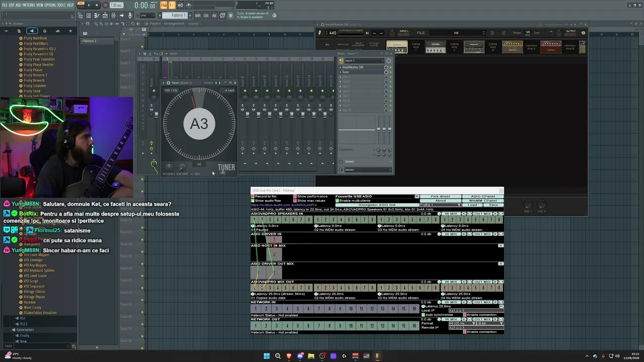Open the TOOLS menu
Image resolution: width=644 pixels, height=362 pixels.
[61, 5]
